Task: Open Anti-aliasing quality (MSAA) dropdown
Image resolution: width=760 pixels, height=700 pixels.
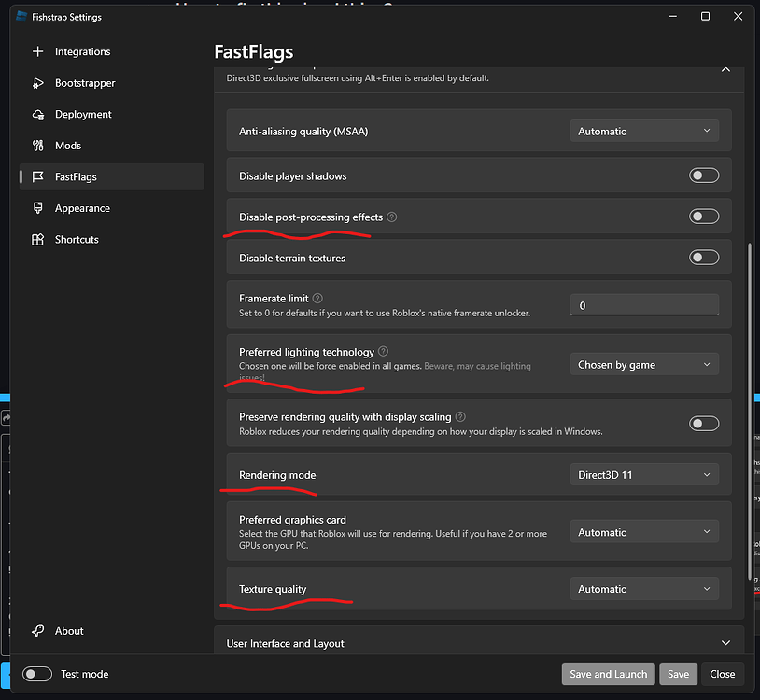Action: pos(644,132)
